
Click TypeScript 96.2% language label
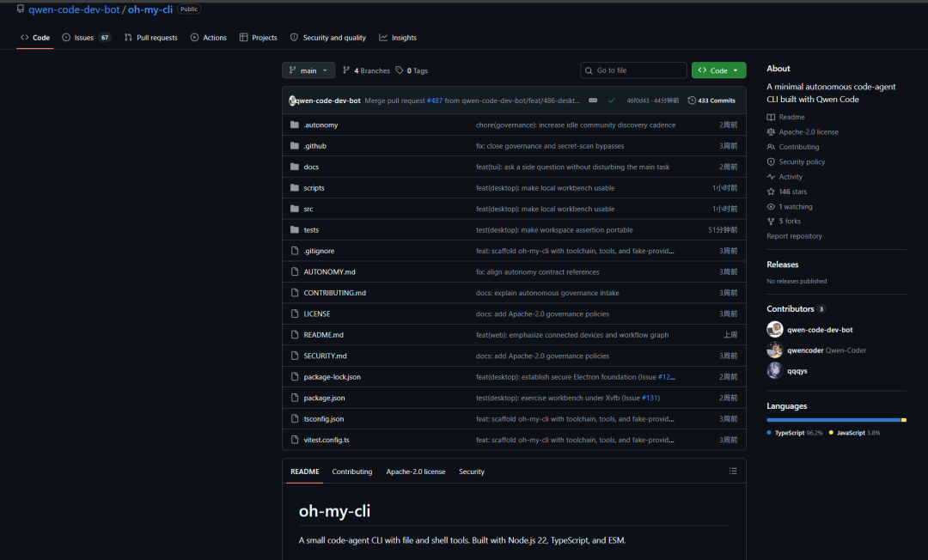click(x=794, y=433)
